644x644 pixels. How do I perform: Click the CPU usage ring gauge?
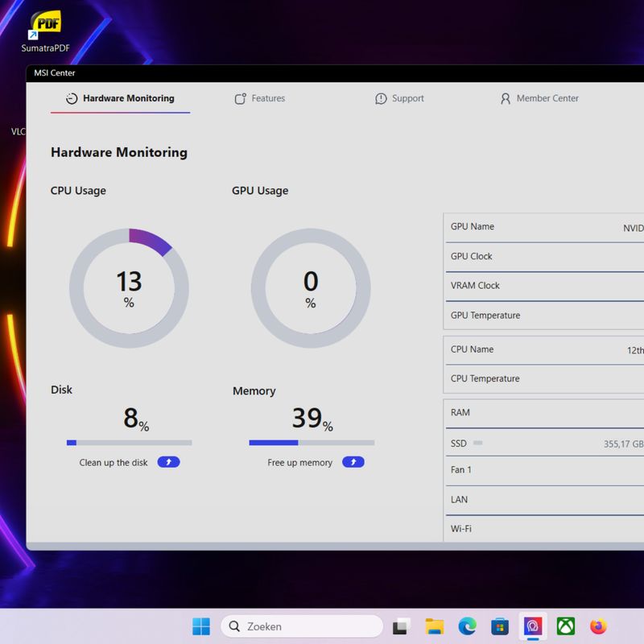pyautogui.click(x=129, y=288)
